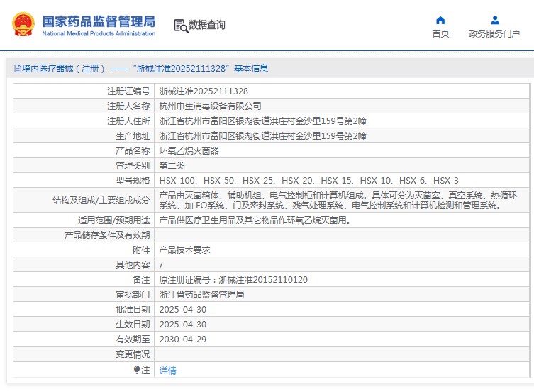
Task: Click the lightbulb icon beside 注
Action: pyautogui.click(x=137, y=369)
